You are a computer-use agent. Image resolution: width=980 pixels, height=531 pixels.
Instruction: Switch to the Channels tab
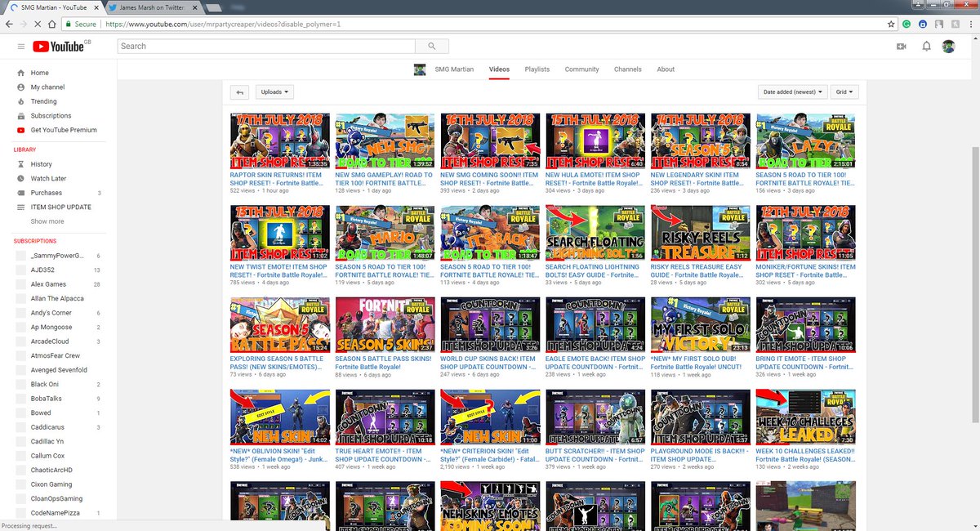click(x=628, y=69)
